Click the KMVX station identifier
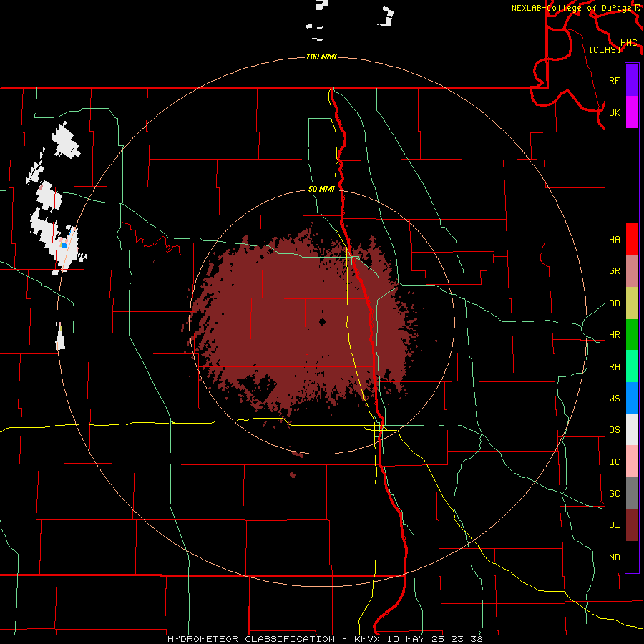Image resolution: width=644 pixels, height=644 pixels. point(369,639)
